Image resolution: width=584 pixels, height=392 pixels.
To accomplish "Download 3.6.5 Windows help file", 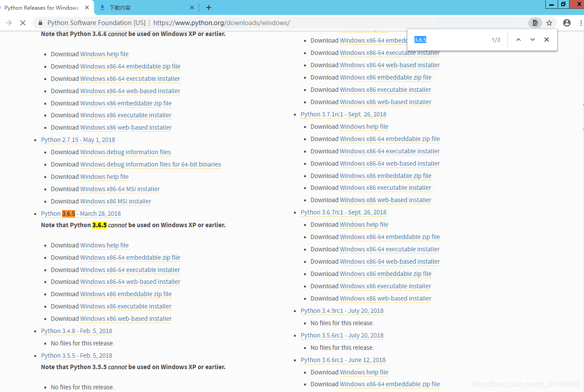I will tap(105, 245).
